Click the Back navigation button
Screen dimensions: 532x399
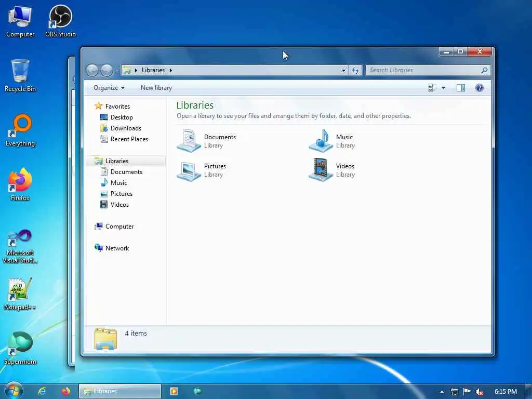click(x=92, y=70)
